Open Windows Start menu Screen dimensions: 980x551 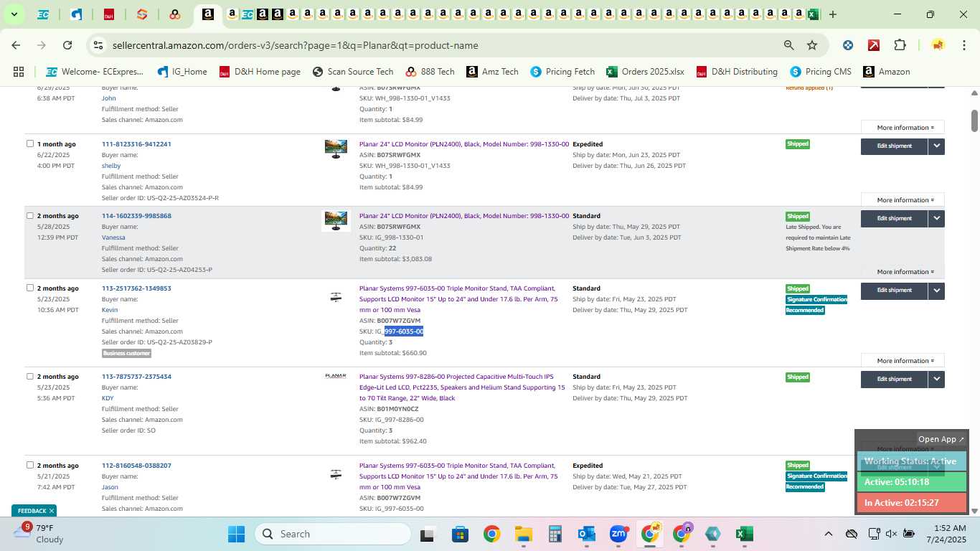tap(236, 534)
